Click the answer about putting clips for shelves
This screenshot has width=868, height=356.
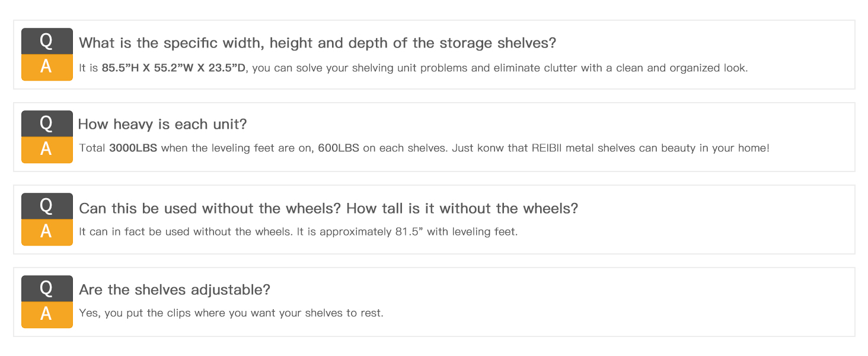pos(231,313)
